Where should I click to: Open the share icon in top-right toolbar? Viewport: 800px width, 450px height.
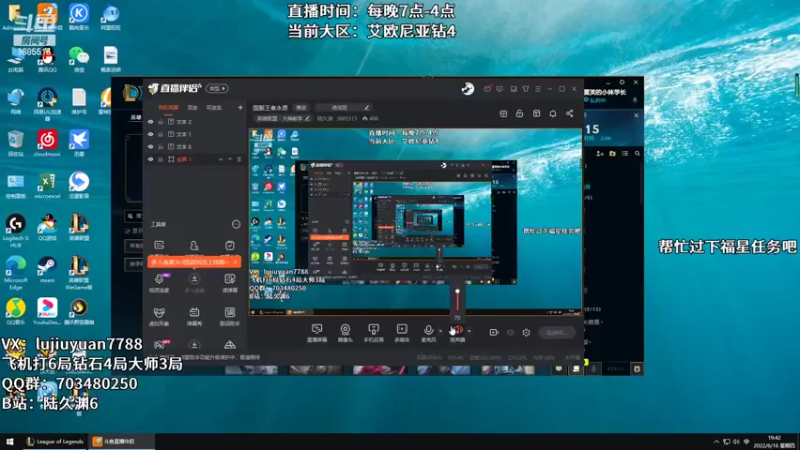coord(569,113)
